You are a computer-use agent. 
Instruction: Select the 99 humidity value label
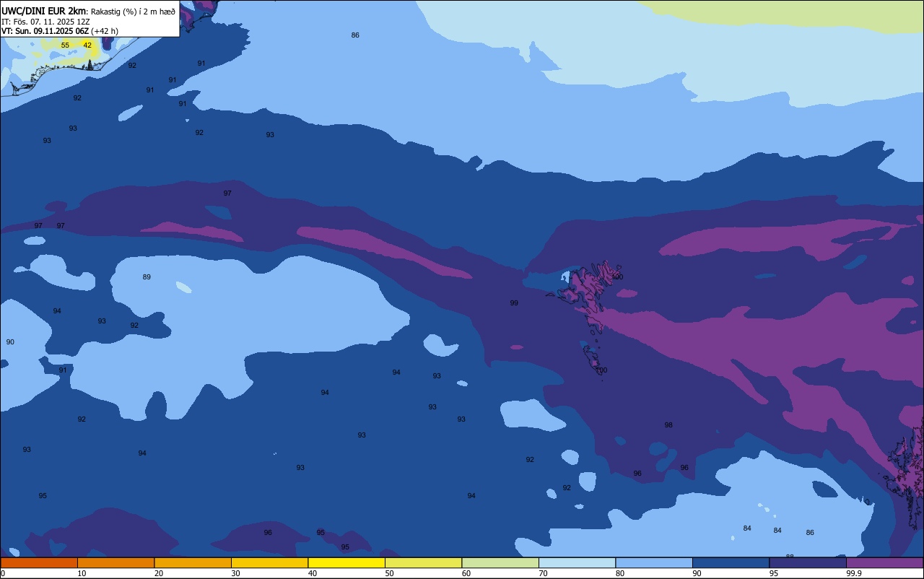pyautogui.click(x=514, y=303)
